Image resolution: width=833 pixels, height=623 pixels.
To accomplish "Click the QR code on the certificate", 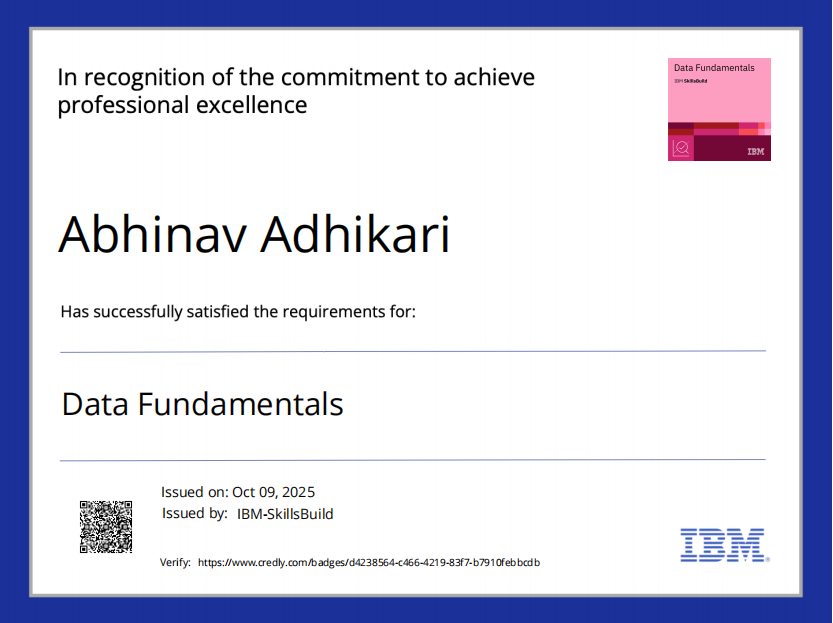I will coord(106,526).
